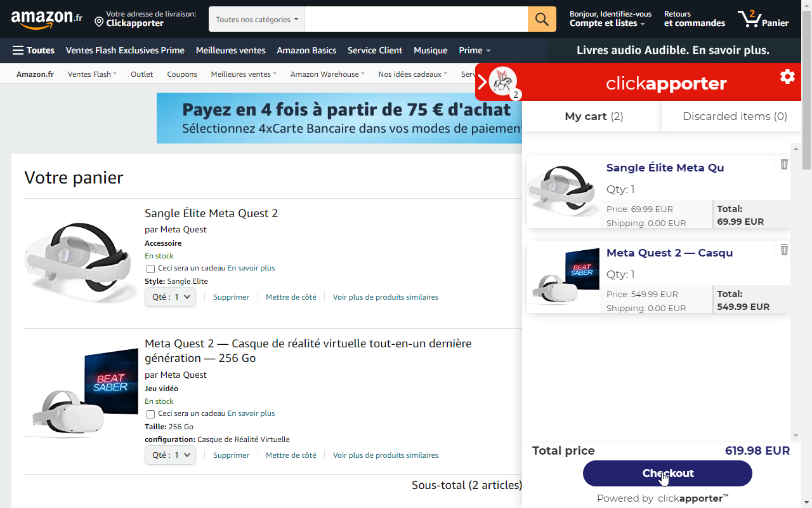812x508 pixels.
Task: Click Meta Quest 2 thumbnail in Clickapporter panel
Action: pyautogui.click(x=563, y=277)
